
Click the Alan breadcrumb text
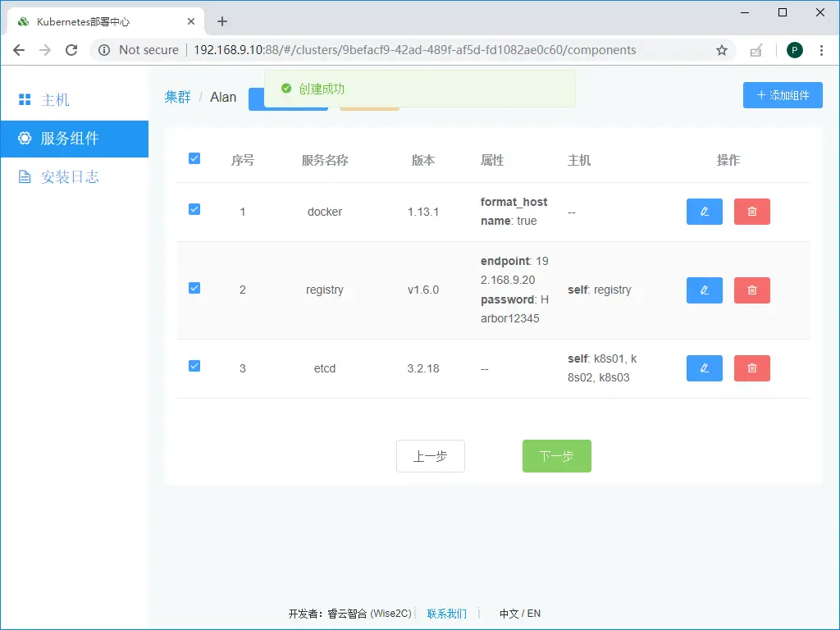223,97
